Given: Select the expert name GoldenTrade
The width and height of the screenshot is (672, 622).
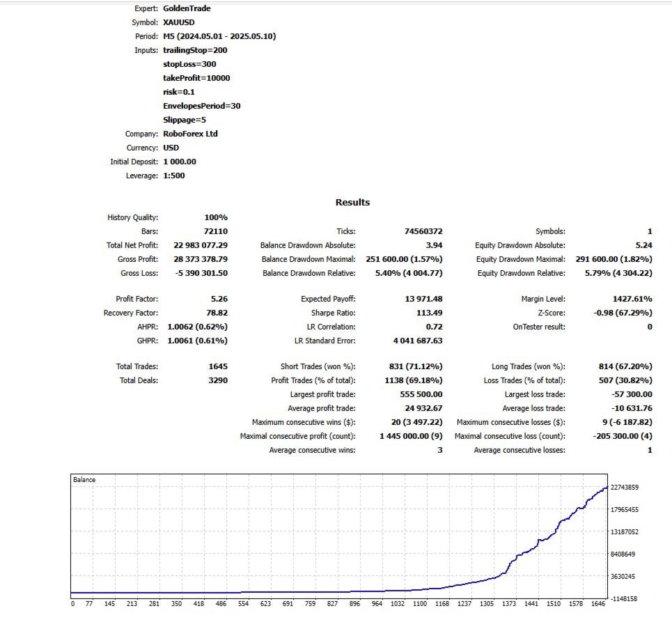Looking at the screenshot, I should (187, 8).
